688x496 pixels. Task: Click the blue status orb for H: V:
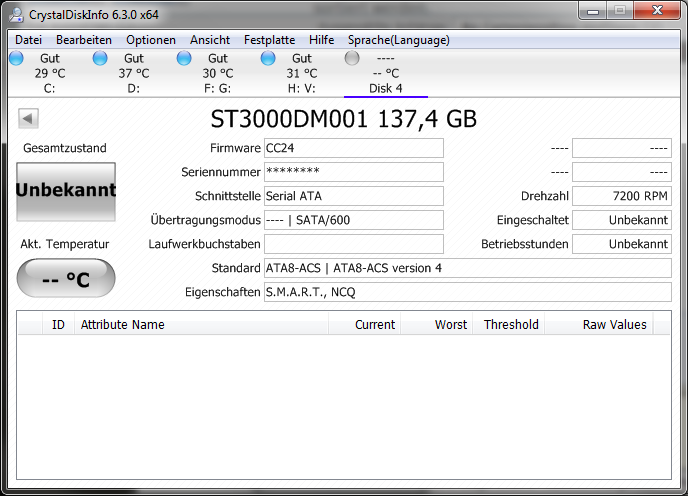[x=268, y=58]
